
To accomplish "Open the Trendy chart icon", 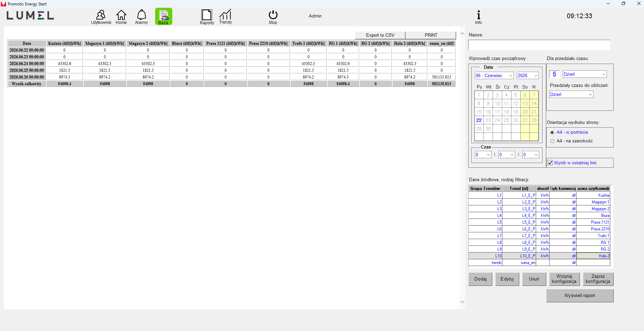I will (225, 16).
